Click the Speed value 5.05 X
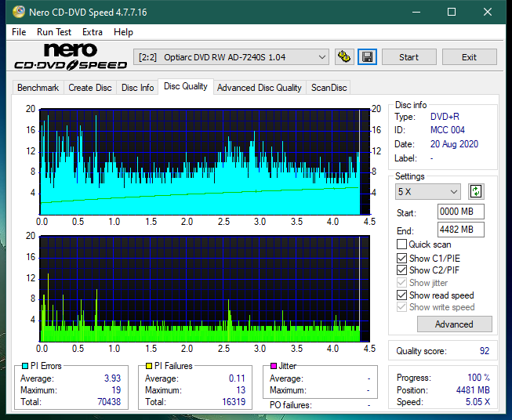Image resolution: width=512 pixels, height=420 pixels. (478, 402)
